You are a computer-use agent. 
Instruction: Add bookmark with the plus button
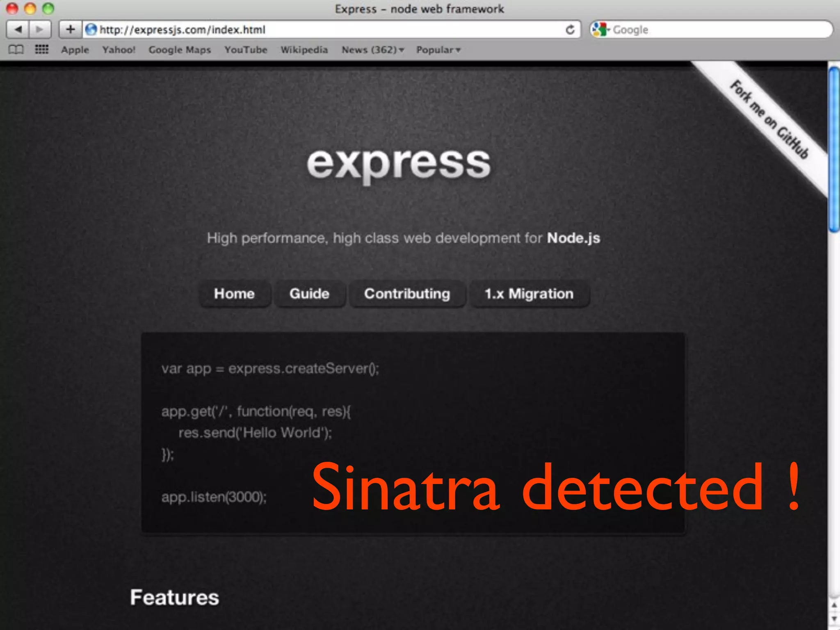point(70,30)
